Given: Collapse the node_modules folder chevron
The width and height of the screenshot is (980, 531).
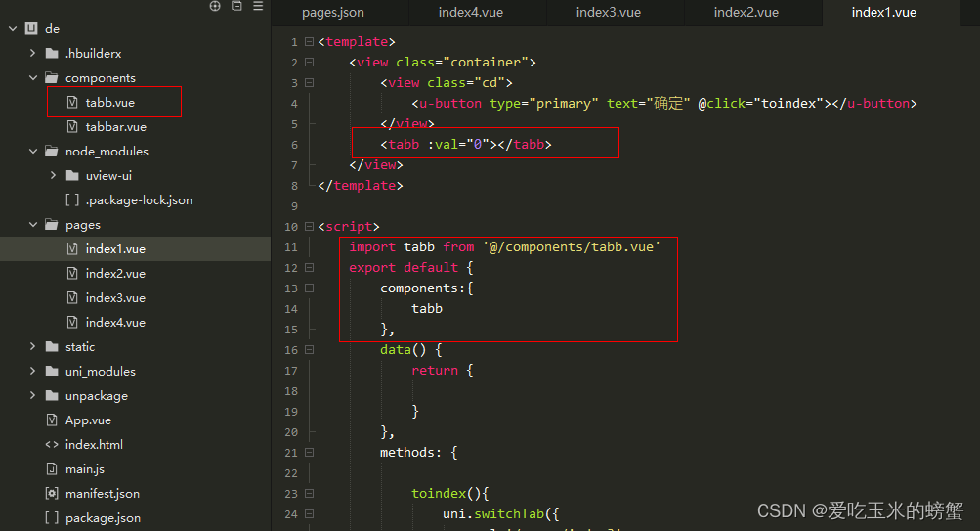Looking at the screenshot, I should pyautogui.click(x=33, y=151).
